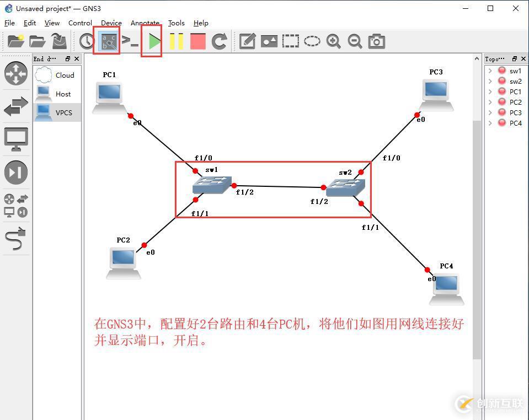Expand PC3 in the Topology Summary panel
The image size is (529, 420).
coord(489,112)
